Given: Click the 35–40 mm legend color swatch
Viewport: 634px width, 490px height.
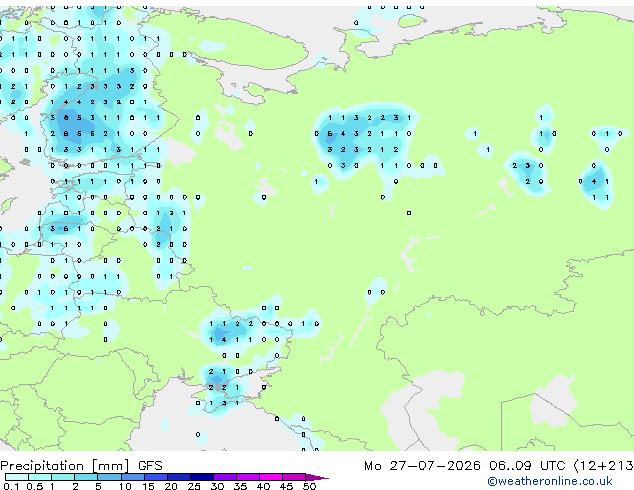Looking at the screenshot, I should pyautogui.click(x=247, y=477).
